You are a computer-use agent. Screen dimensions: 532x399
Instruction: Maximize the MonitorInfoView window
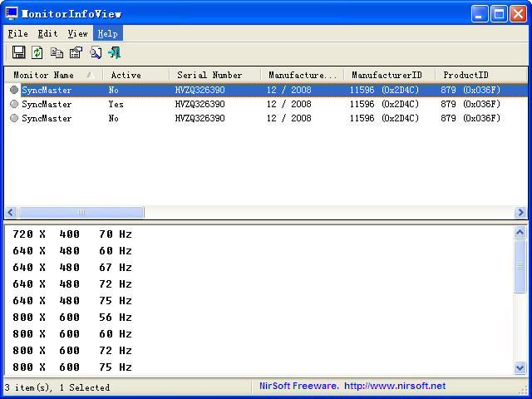(499, 14)
